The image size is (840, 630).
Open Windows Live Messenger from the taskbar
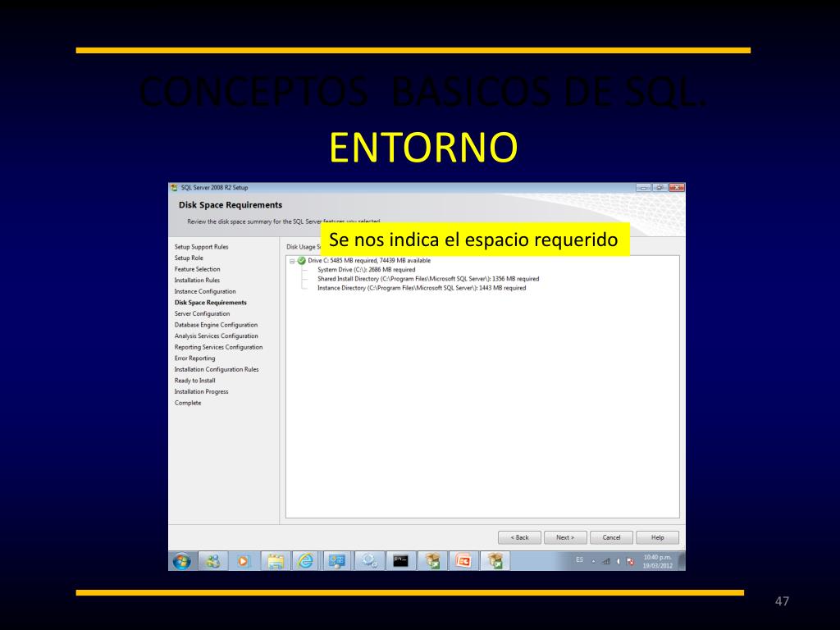tap(212, 561)
